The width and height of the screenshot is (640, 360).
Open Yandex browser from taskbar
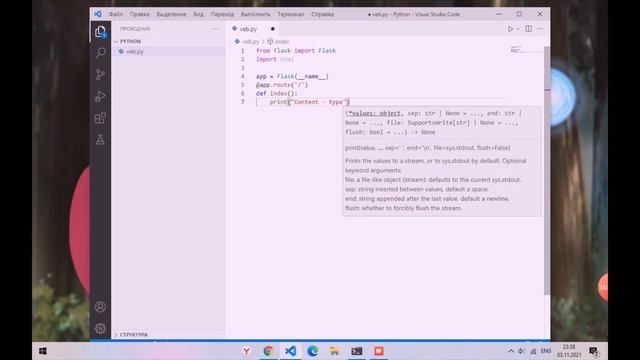pos(247,351)
